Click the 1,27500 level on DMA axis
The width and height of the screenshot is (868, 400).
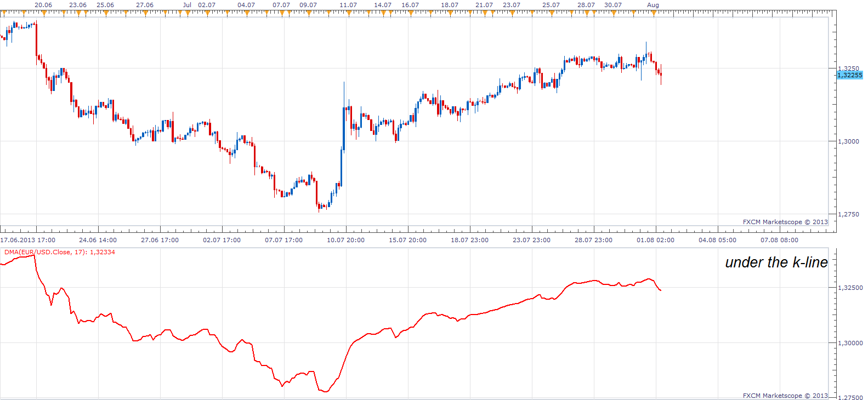(850, 397)
